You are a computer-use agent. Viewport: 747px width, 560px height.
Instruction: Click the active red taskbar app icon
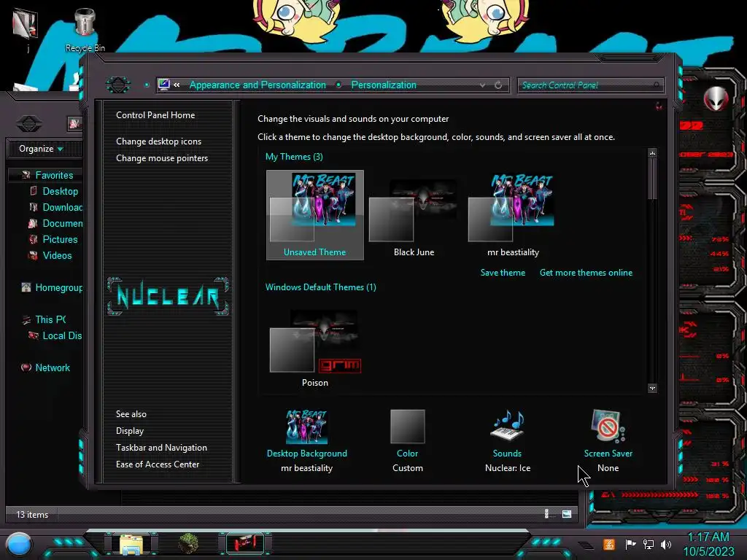click(245, 543)
